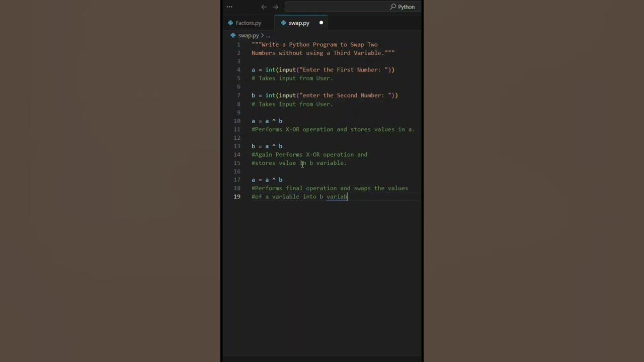
Task: Click the 'enter the Second Number' input line
Action: [325, 96]
